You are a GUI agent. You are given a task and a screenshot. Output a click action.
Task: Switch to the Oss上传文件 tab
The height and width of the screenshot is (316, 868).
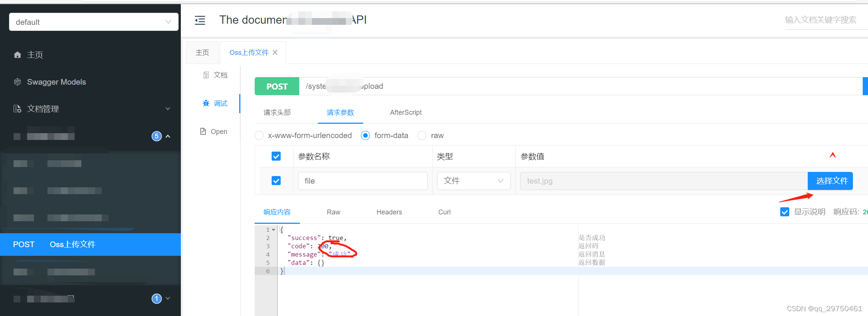click(249, 52)
